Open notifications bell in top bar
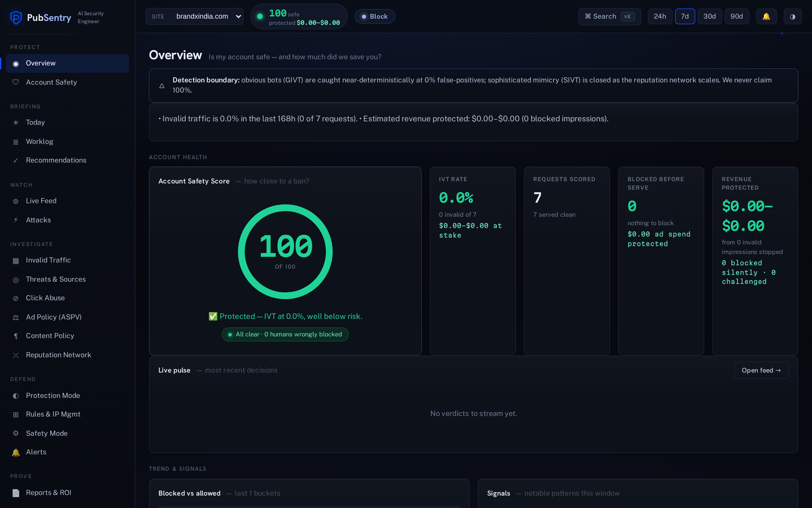Image resolution: width=812 pixels, height=508 pixels. click(x=766, y=16)
